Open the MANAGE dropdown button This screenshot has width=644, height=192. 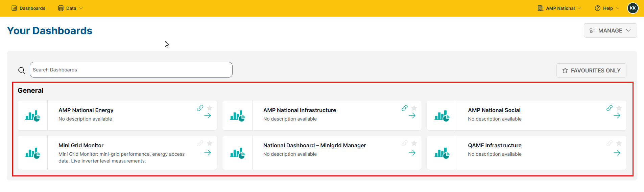pos(610,30)
